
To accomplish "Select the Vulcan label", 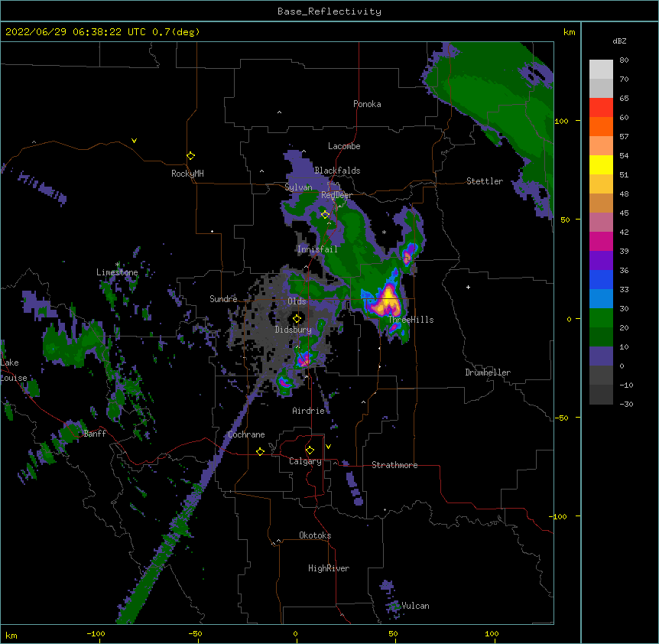I will (415, 606).
